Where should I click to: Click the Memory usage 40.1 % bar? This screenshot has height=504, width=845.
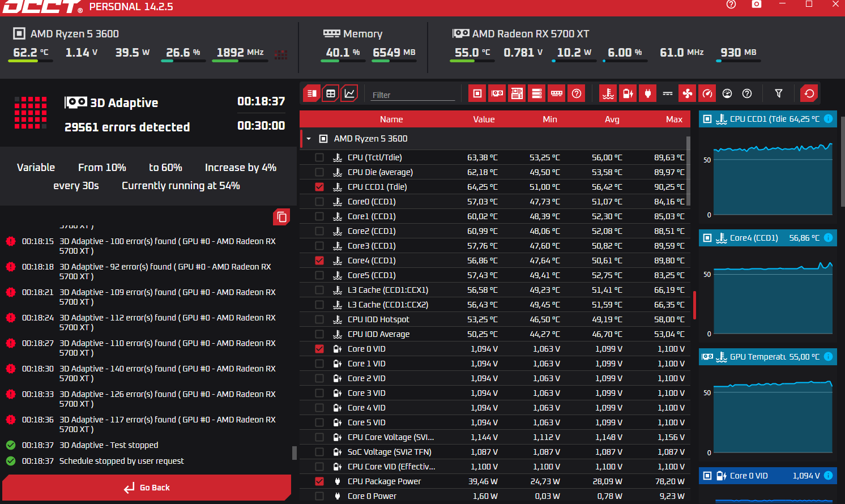pyautogui.click(x=343, y=61)
